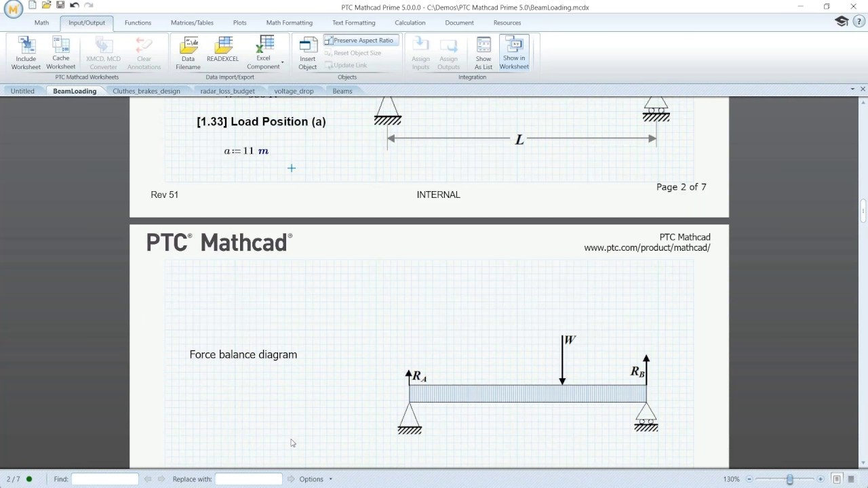Image resolution: width=868 pixels, height=488 pixels.
Task: Save the worksheet with the disk icon
Action: click(60, 5)
